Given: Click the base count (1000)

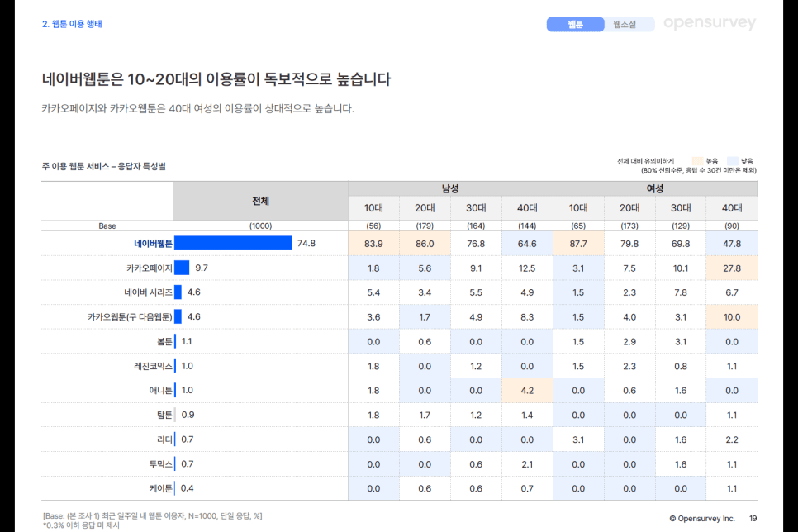Looking at the screenshot, I should [260, 226].
